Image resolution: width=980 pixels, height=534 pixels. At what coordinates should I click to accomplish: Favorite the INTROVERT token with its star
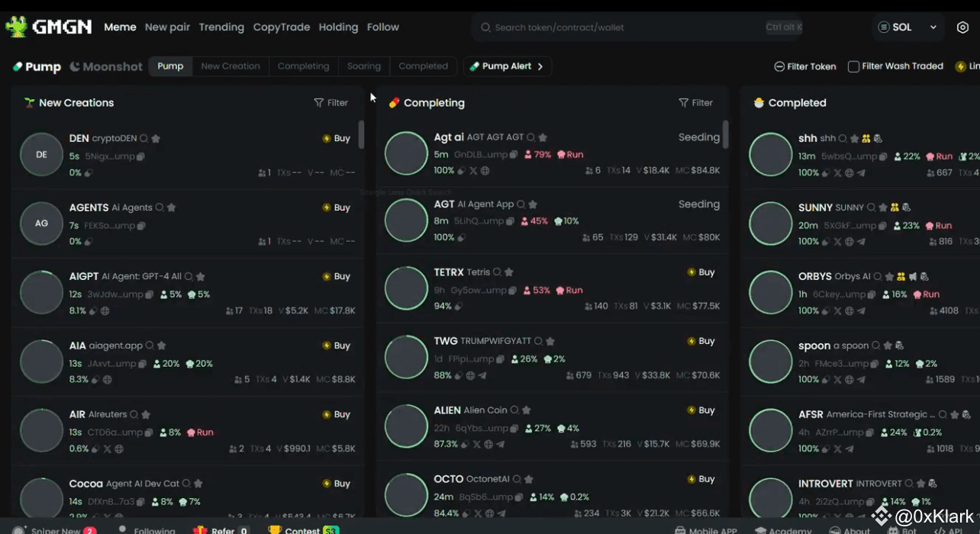tap(920, 484)
